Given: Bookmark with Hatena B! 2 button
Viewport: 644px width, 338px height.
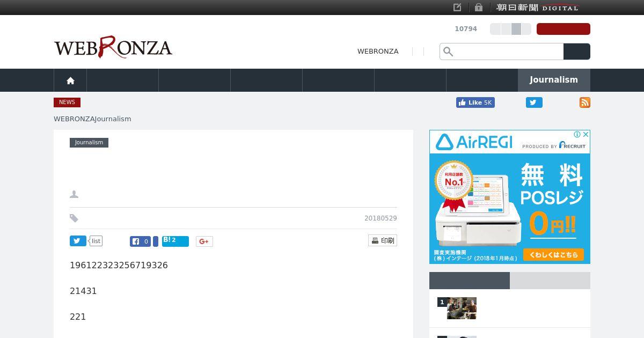Looking at the screenshot, I should pyautogui.click(x=175, y=241).
